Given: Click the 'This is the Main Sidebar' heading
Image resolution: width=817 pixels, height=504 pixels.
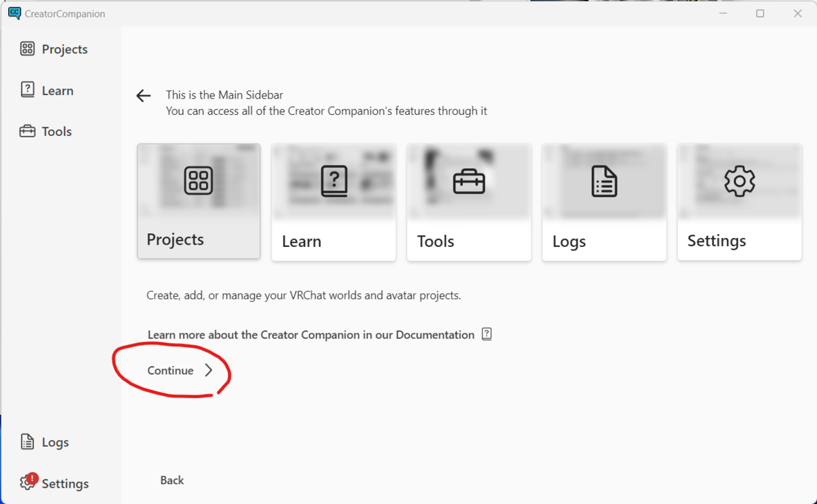Looking at the screenshot, I should pyautogui.click(x=225, y=95).
